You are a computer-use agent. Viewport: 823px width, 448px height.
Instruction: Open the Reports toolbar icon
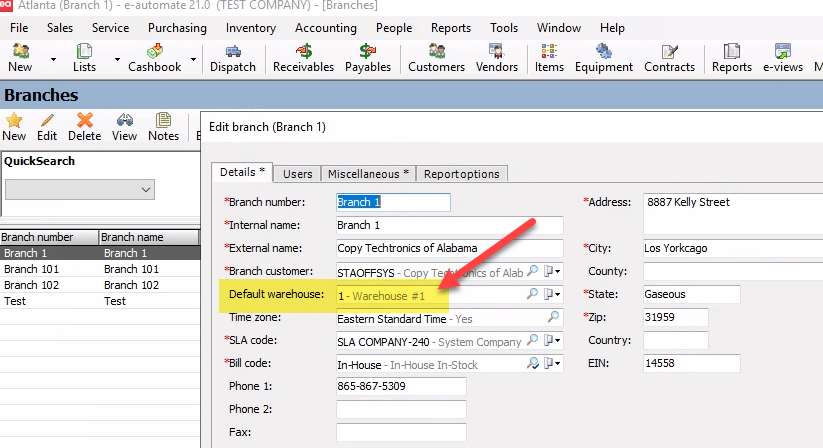click(x=732, y=58)
